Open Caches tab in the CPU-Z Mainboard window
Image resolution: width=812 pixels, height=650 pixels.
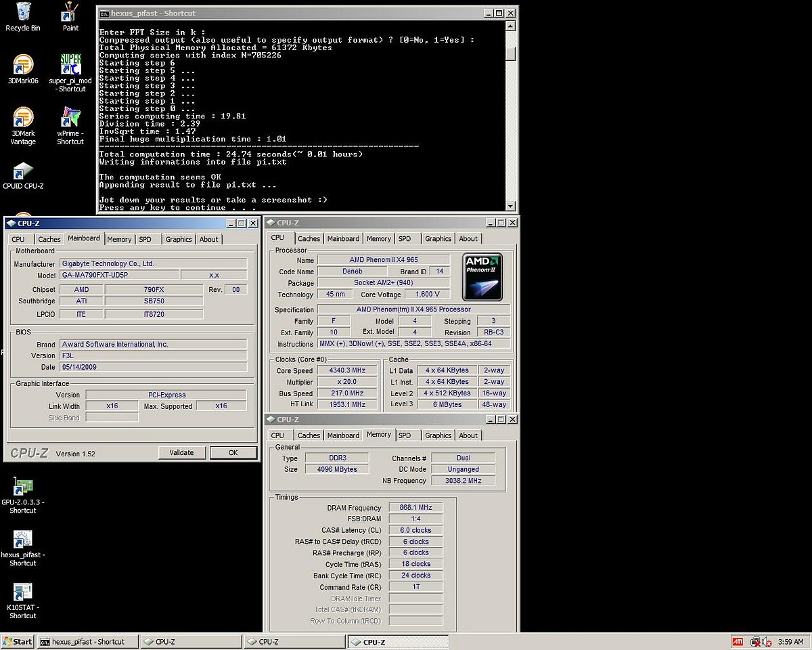(x=49, y=239)
